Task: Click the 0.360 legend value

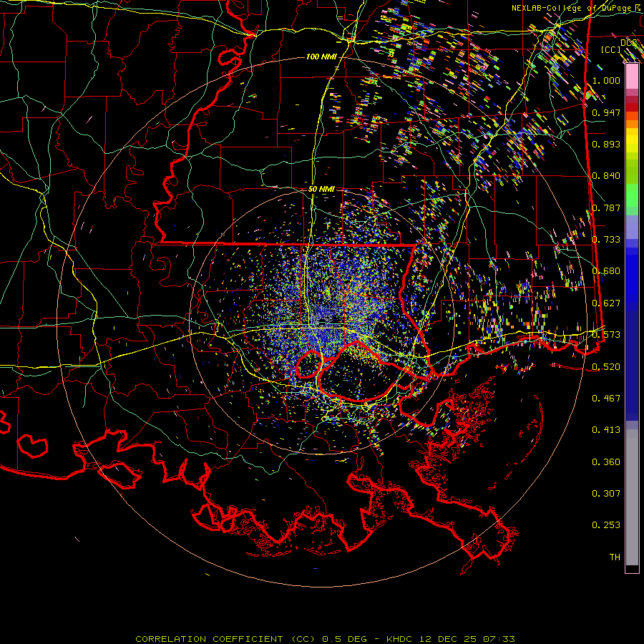Action: [x=606, y=462]
